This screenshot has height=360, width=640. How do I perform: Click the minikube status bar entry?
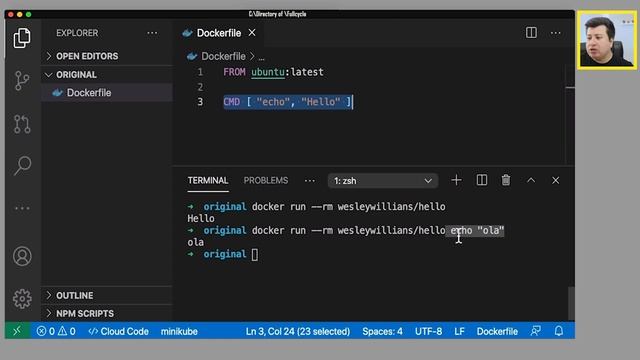tap(179, 331)
